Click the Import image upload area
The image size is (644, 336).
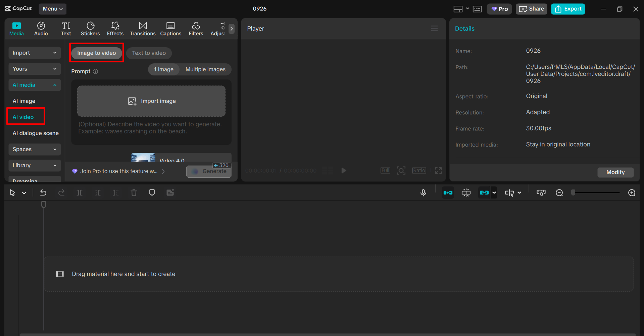click(151, 101)
